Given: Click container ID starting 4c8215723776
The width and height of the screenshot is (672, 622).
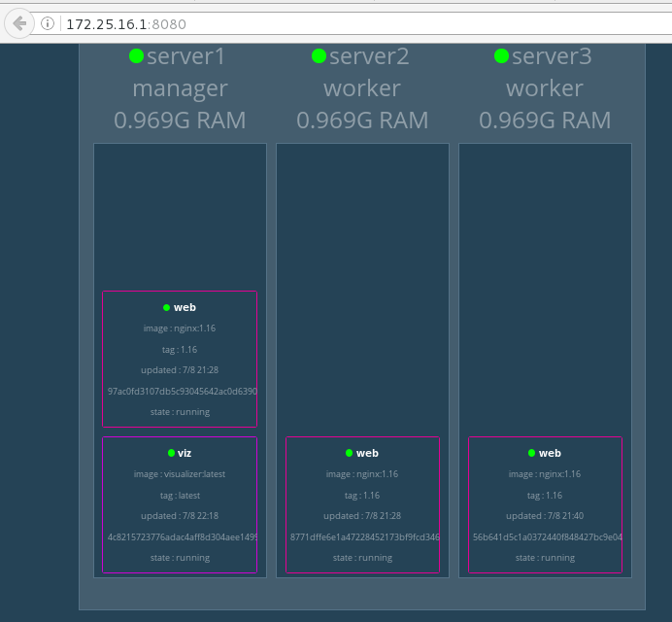Looking at the screenshot, I should click(x=183, y=537).
